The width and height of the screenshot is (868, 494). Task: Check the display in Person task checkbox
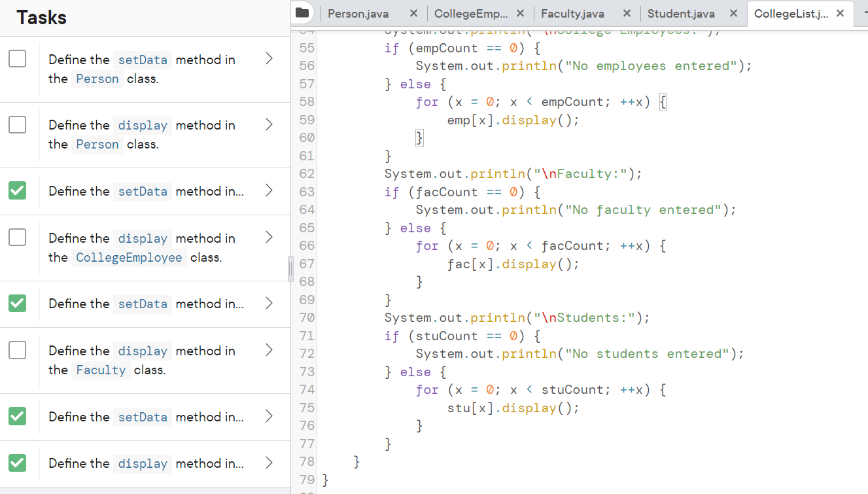(x=17, y=124)
